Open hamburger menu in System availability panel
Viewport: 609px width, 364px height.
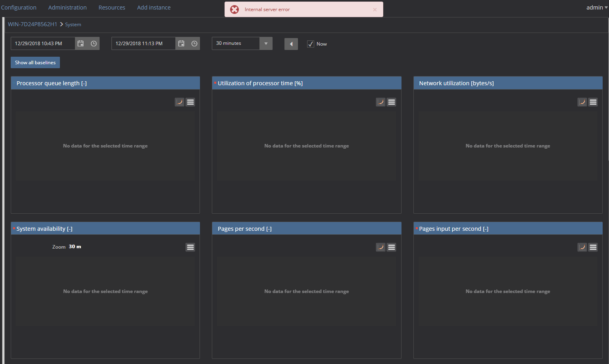[x=190, y=247]
